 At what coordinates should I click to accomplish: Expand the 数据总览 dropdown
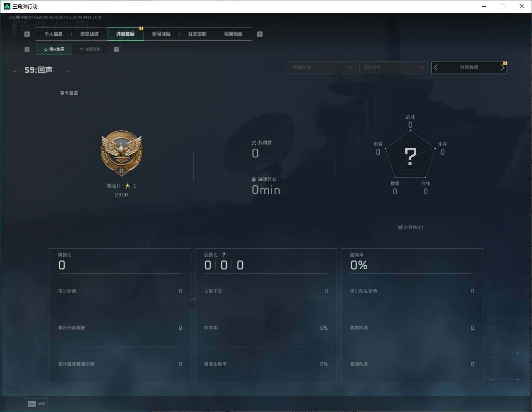(x=322, y=67)
